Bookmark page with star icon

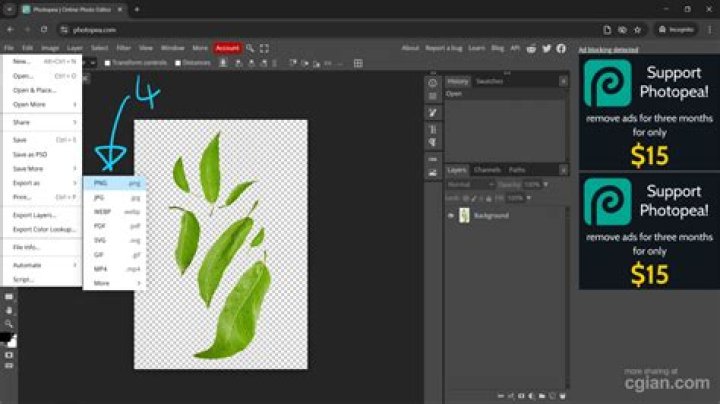(x=637, y=30)
